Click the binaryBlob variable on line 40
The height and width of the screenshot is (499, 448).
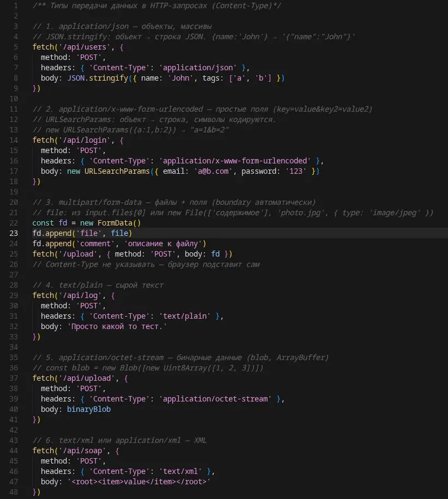point(89,409)
